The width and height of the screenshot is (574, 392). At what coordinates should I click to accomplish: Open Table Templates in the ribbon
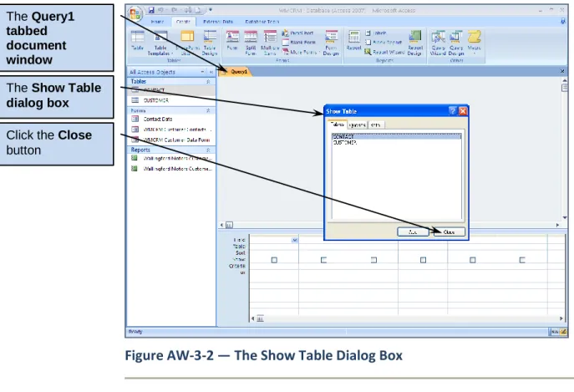(160, 43)
